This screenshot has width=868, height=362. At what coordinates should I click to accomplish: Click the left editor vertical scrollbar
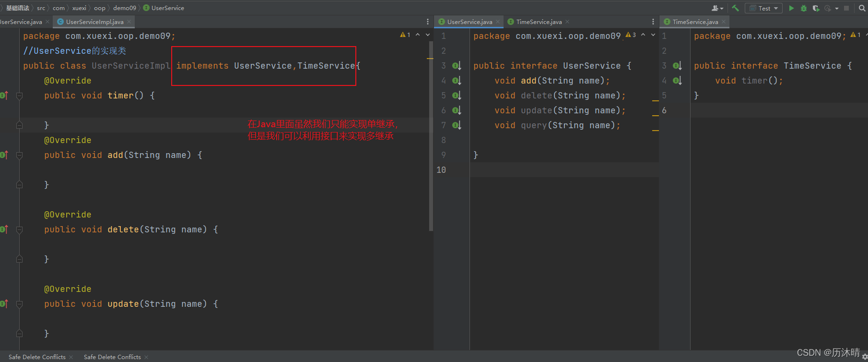pyautogui.click(x=431, y=136)
